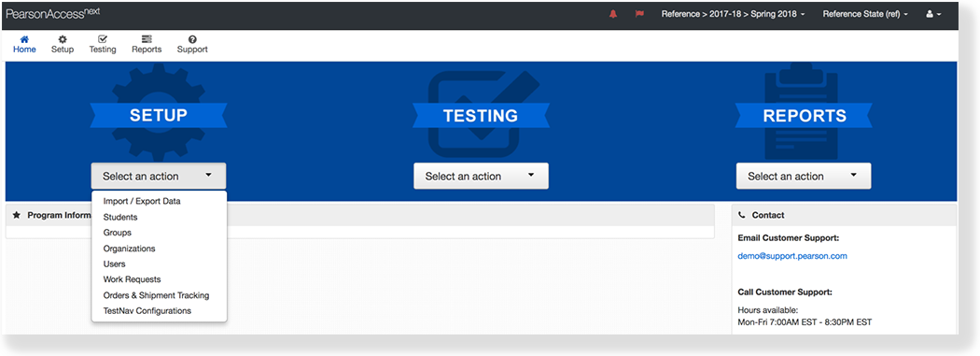Image resolution: width=980 pixels, height=356 pixels.
Task: Open the Reports Select an action dropdown
Action: click(x=803, y=177)
